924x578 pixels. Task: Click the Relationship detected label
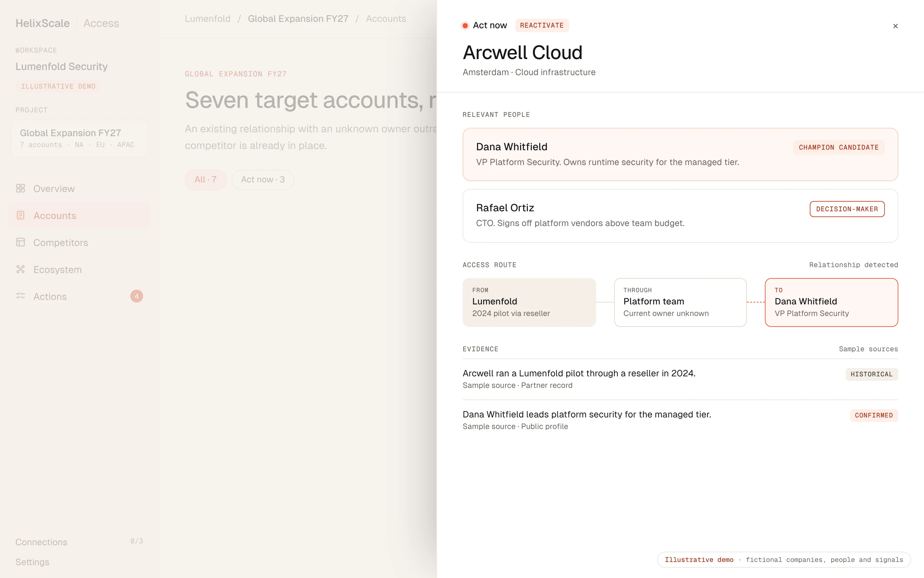pos(853,265)
